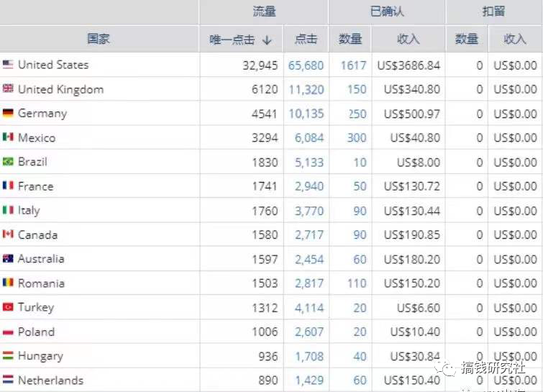
Task: Select the 收入 header under 已确认
Action: tap(409, 39)
